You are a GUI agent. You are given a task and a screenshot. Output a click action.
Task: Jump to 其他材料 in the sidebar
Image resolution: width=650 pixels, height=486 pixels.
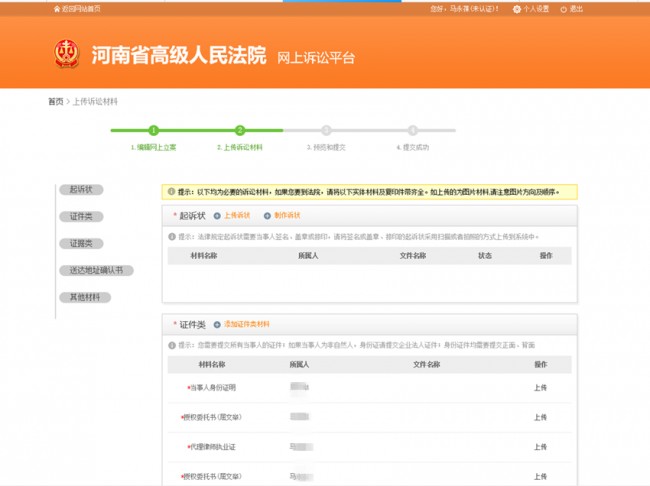point(85,297)
